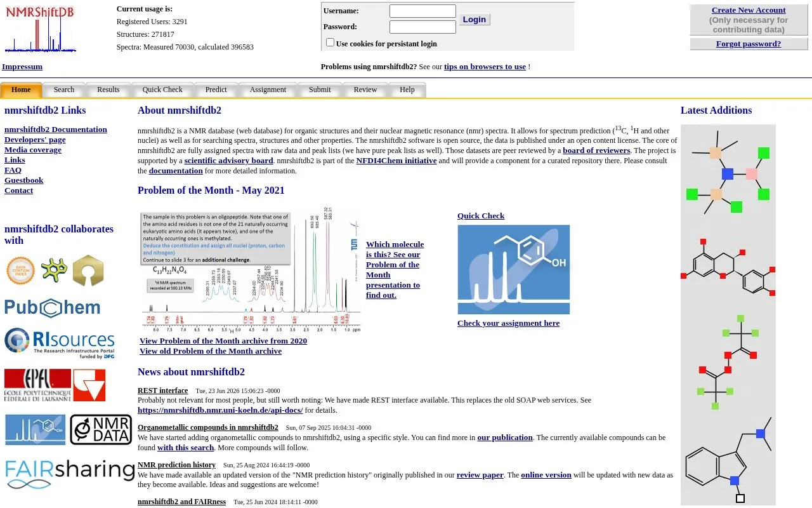Click the red V logo beside EPFL
The height and width of the screenshot is (508, 812).
[x=89, y=385]
